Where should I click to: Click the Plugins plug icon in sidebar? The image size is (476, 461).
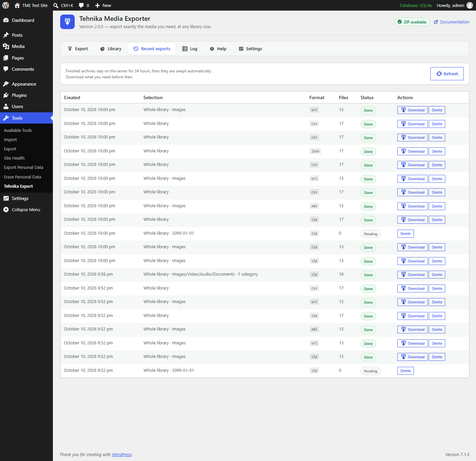click(6, 95)
